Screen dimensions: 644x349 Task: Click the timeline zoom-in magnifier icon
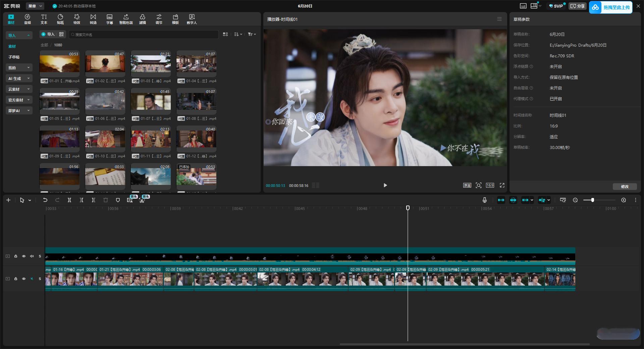pyautogui.click(x=624, y=200)
